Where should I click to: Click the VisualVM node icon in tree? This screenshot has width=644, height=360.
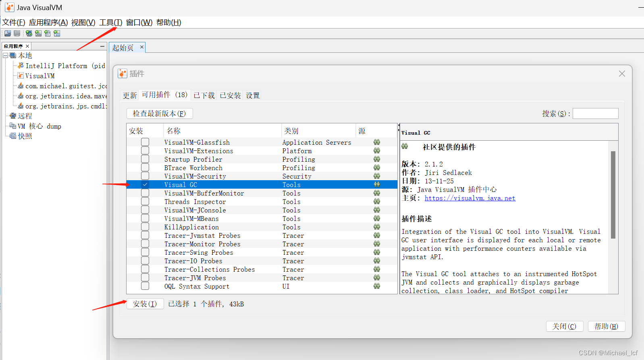[21, 75]
